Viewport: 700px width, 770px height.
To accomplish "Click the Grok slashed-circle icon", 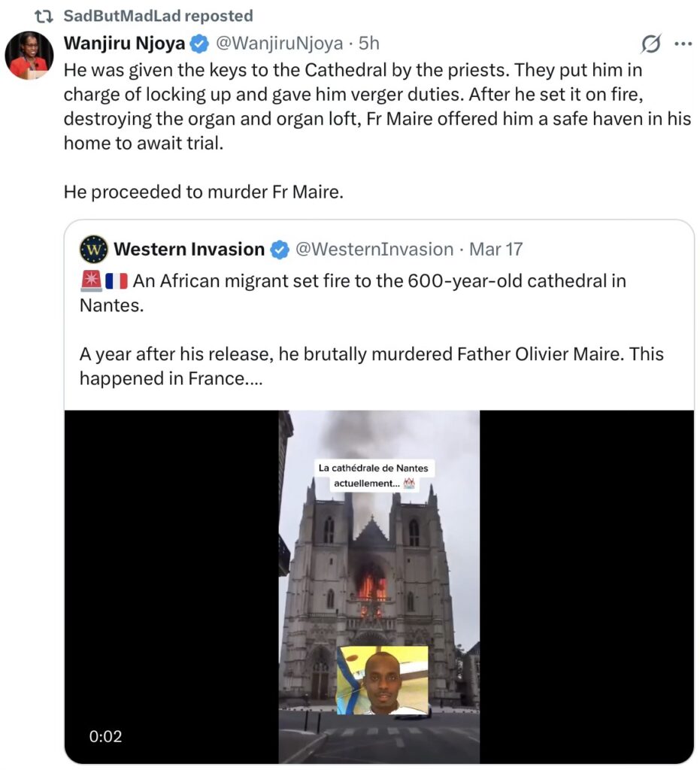I will tap(650, 45).
